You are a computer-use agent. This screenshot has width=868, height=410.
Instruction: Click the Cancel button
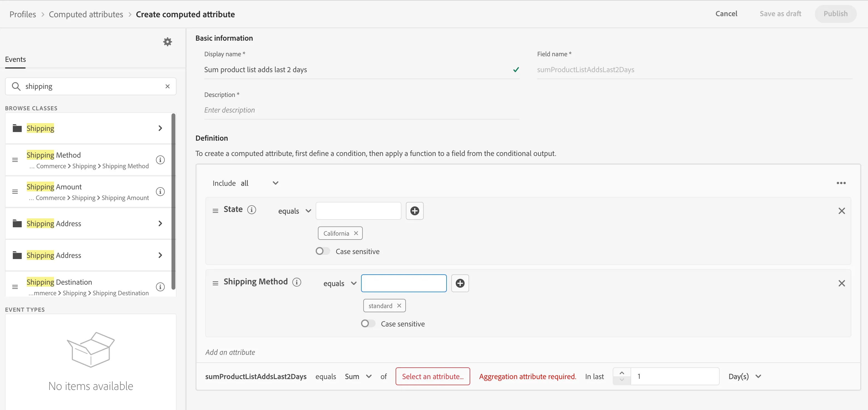click(726, 14)
